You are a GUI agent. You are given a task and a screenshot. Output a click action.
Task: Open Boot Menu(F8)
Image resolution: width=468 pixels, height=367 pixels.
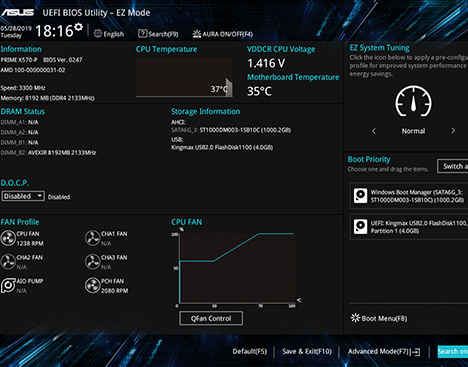pos(379,318)
